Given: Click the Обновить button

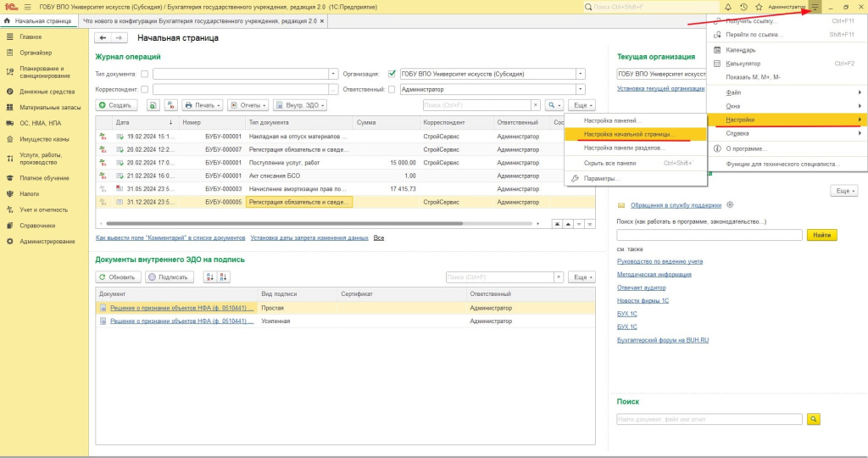Looking at the screenshot, I should [118, 276].
